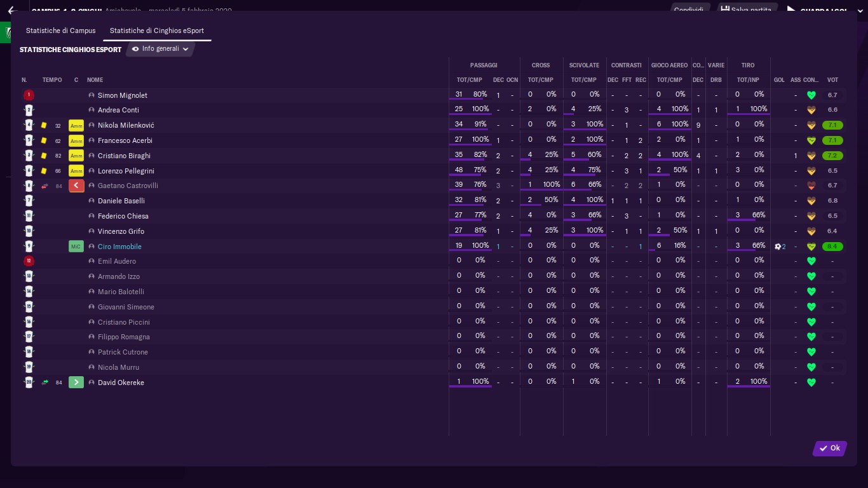Sort by GOL column header
Screen dimensions: 868x488
click(x=779, y=80)
